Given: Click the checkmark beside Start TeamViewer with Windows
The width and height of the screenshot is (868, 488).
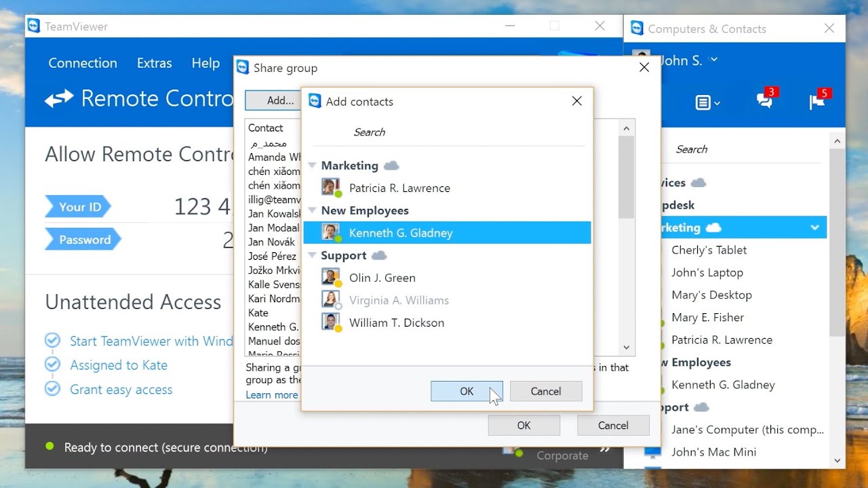Looking at the screenshot, I should pos(52,340).
